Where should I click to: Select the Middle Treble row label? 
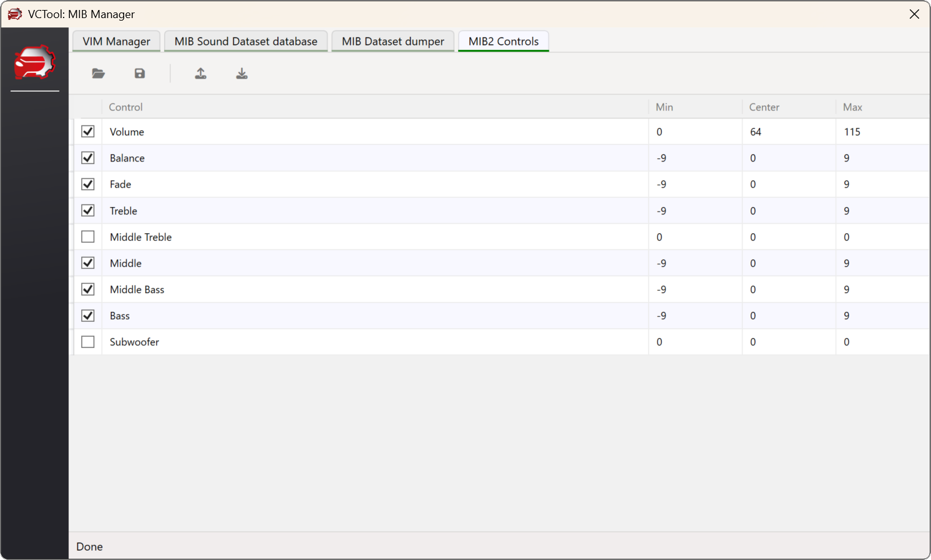click(x=141, y=237)
